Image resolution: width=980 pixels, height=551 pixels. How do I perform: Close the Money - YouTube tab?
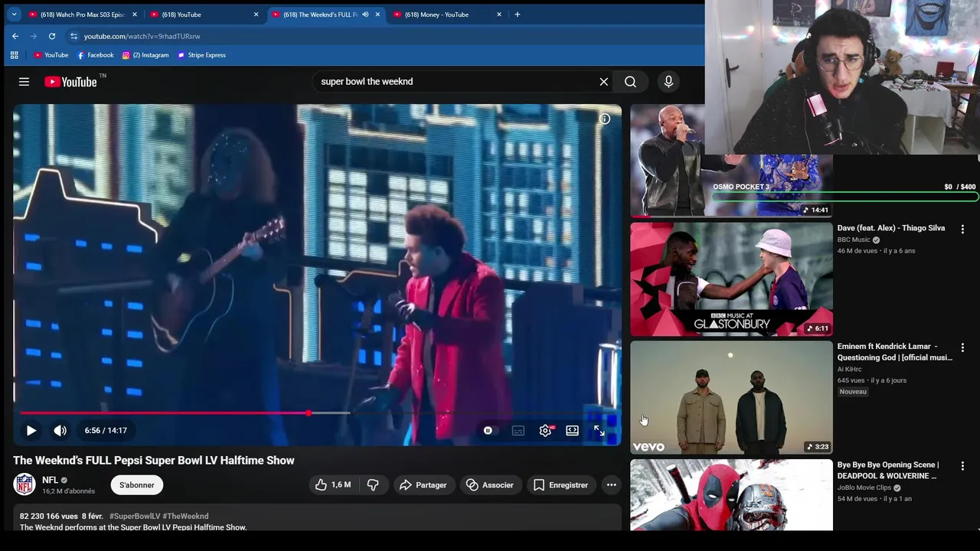pos(499,15)
